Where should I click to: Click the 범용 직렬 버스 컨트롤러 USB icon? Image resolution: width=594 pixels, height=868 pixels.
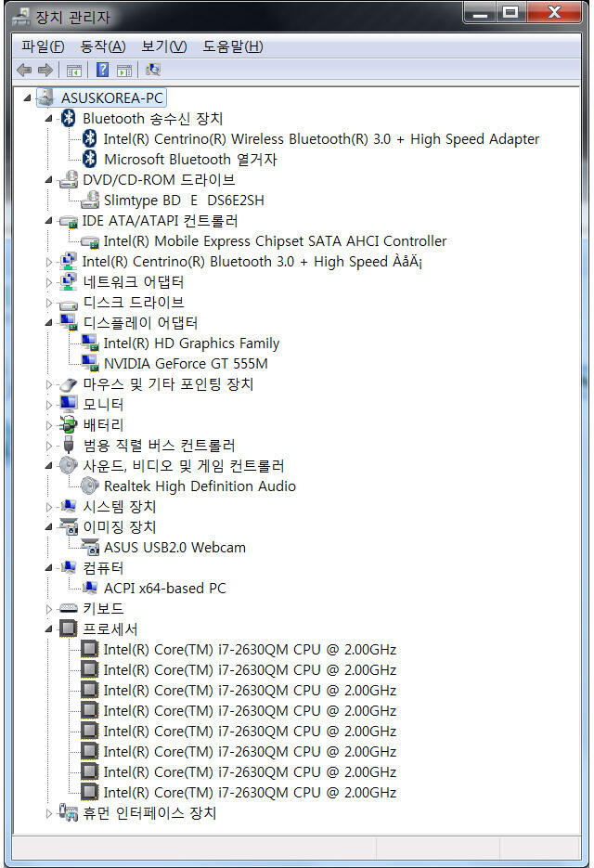pos(69,445)
